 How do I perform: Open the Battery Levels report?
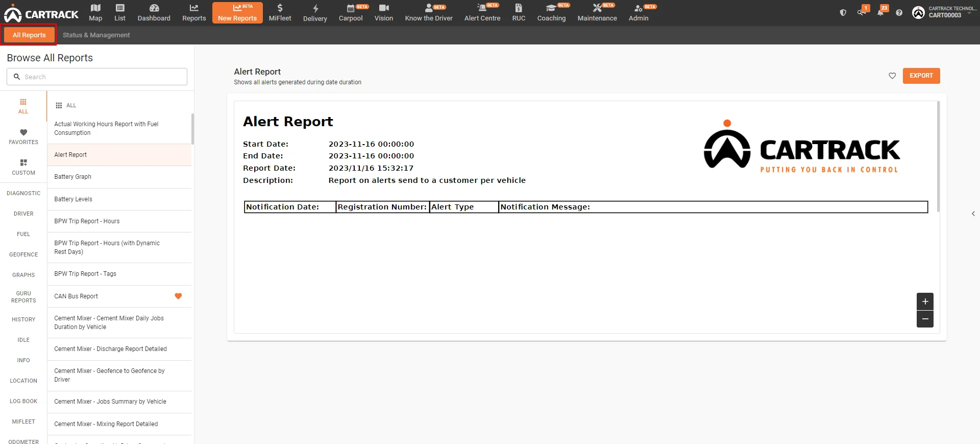[119, 199]
